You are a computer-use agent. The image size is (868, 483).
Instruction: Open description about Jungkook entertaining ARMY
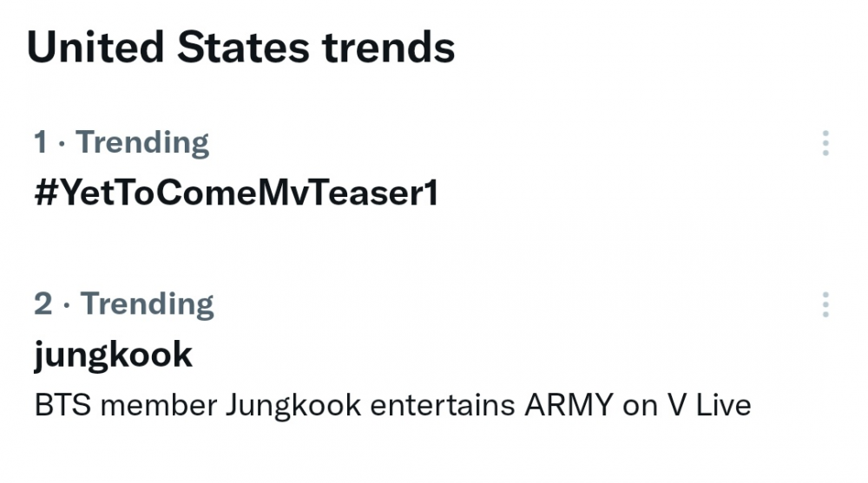392,405
